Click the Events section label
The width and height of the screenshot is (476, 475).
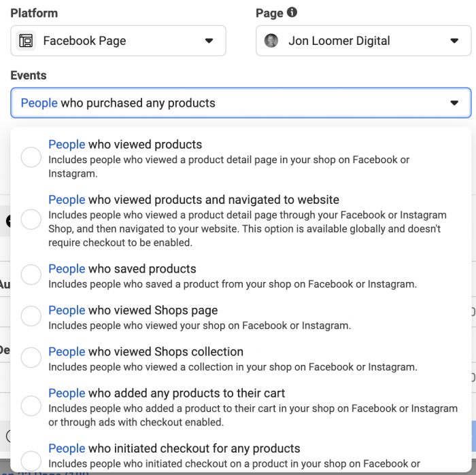[29, 75]
